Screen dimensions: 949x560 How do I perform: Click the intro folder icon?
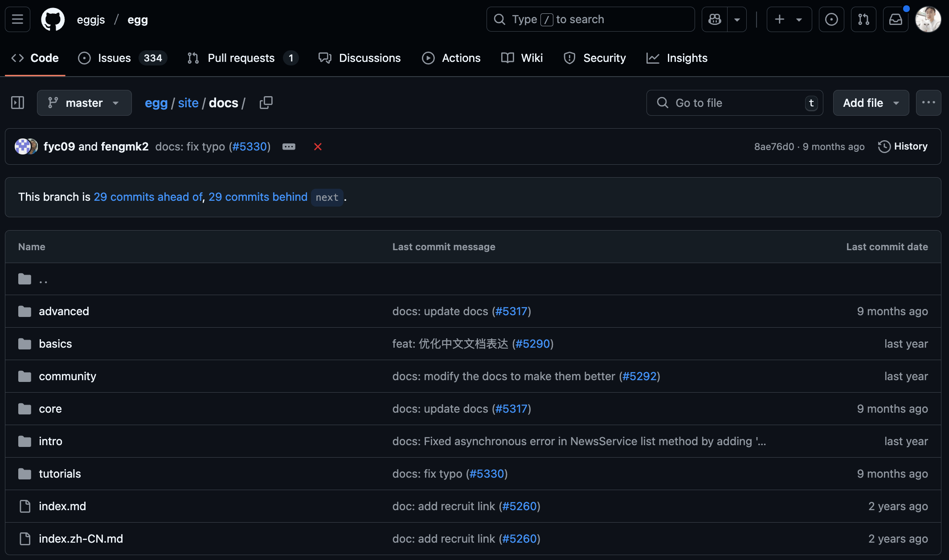click(x=25, y=441)
